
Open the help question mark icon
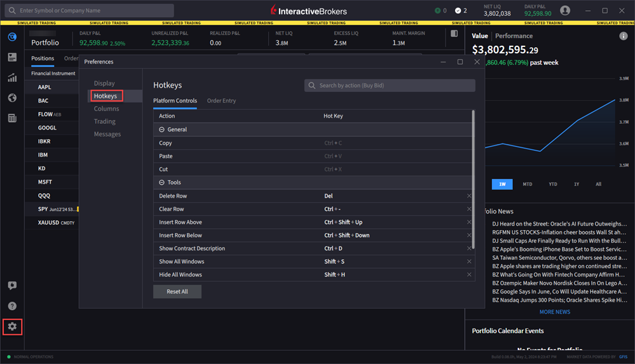coord(12,306)
